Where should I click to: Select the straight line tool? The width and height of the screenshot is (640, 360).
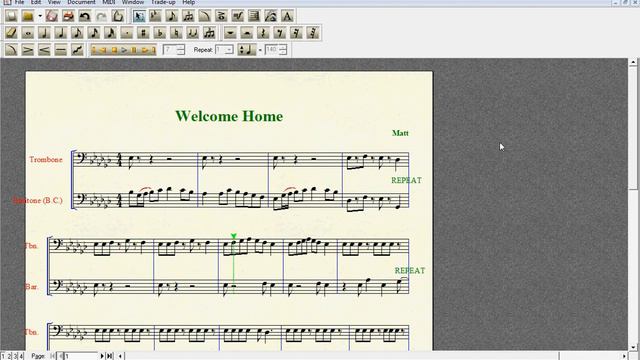pos(60,50)
